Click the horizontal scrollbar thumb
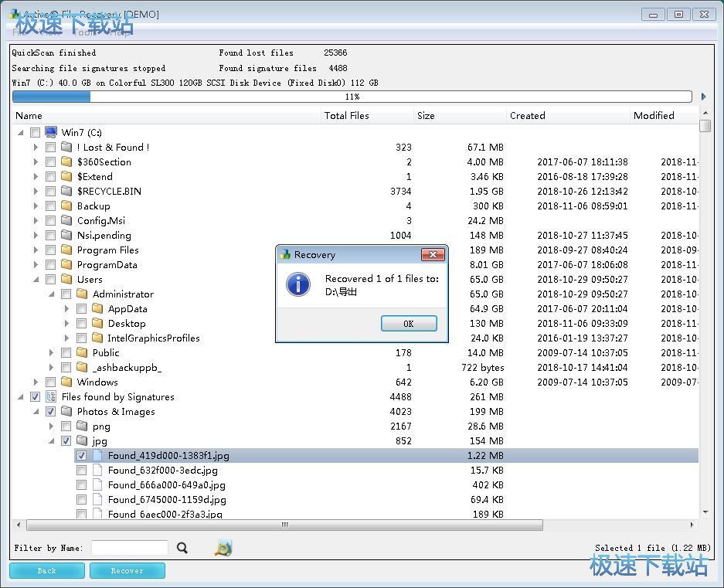 285,525
